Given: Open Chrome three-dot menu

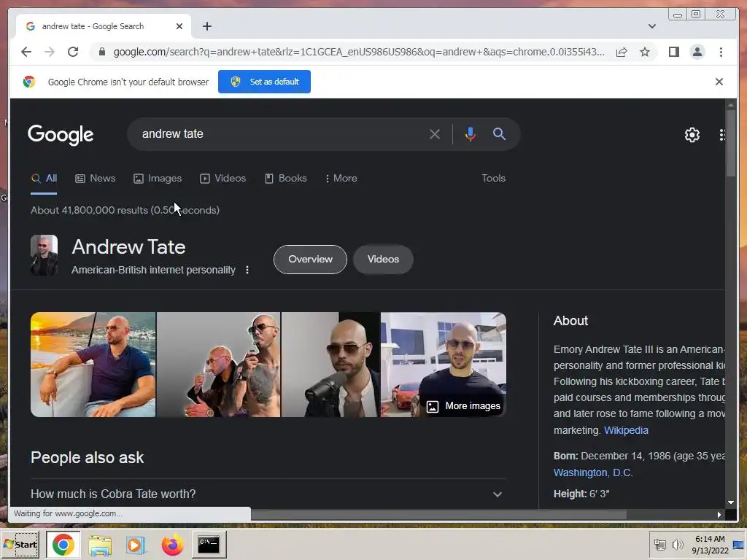Looking at the screenshot, I should coord(721,52).
